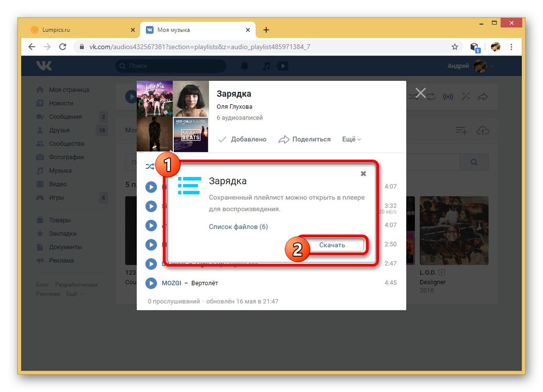Play MOZGI – Вертолёт track
Screen dimensions: 543x392
click(x=151, y=283)
